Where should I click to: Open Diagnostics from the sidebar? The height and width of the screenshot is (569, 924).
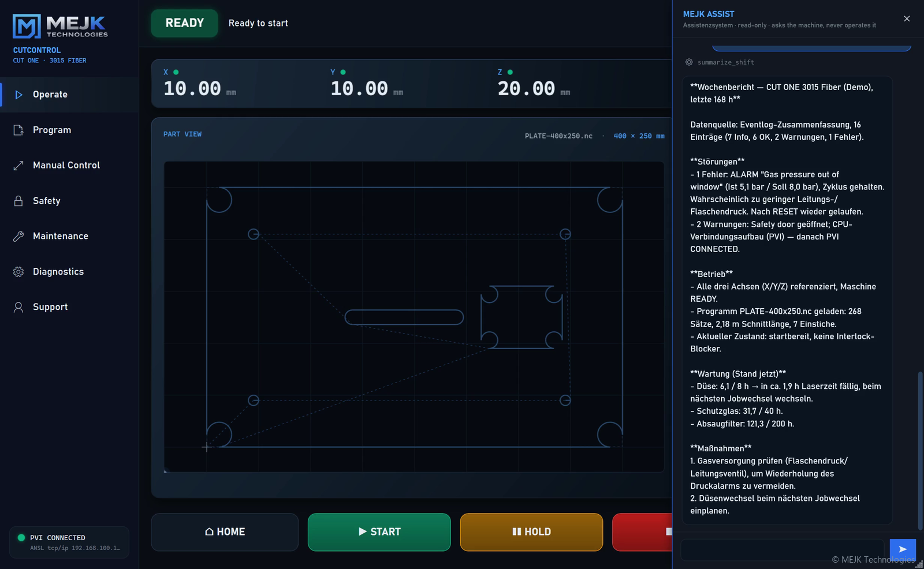69,272
